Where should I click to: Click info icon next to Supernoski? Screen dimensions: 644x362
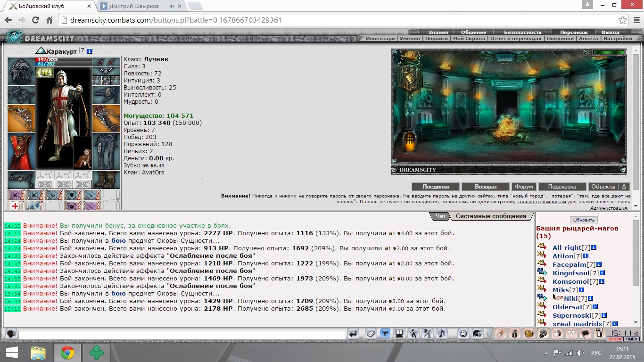coord(604,315)
